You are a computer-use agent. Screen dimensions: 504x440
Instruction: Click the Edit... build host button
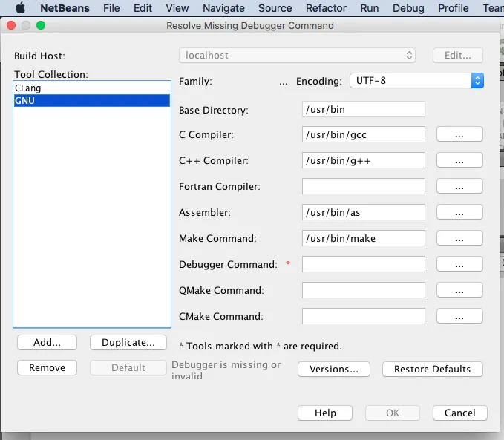[458, 56]
